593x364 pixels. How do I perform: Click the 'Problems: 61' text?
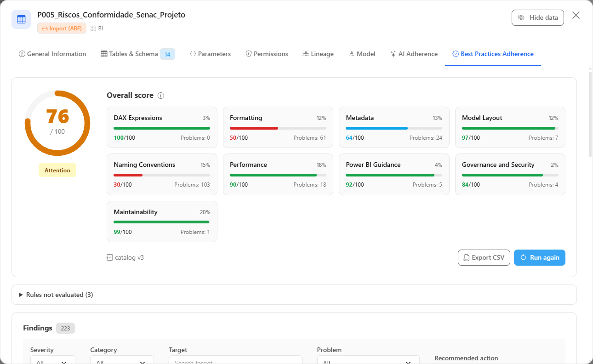[x=310, y=138]
